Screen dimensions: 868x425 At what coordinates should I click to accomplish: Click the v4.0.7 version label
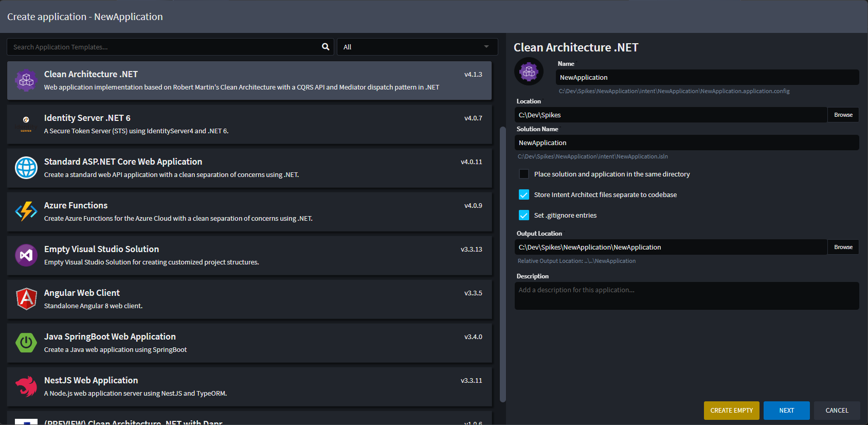coord(473,118)
